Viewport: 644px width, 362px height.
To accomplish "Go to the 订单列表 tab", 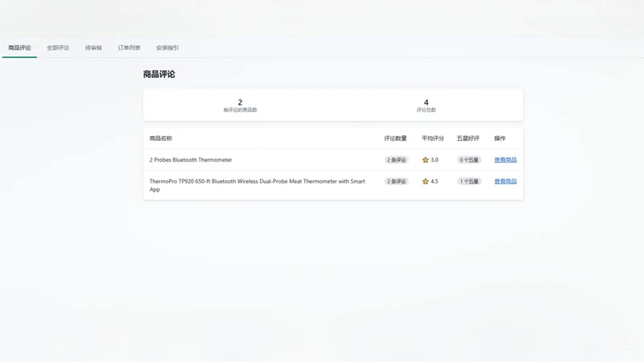I will (x=129, y=48).
